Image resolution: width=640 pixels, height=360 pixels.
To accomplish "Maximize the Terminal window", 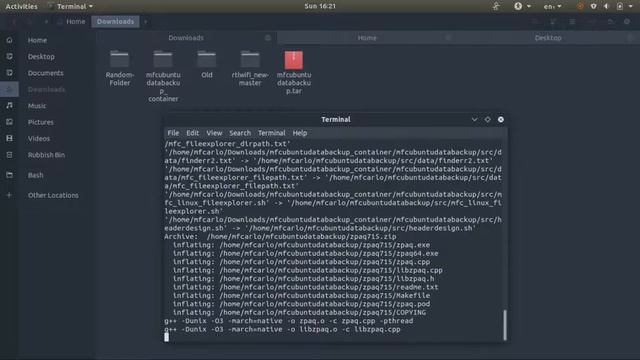I will pyautogui.click(x=487, y=120).
